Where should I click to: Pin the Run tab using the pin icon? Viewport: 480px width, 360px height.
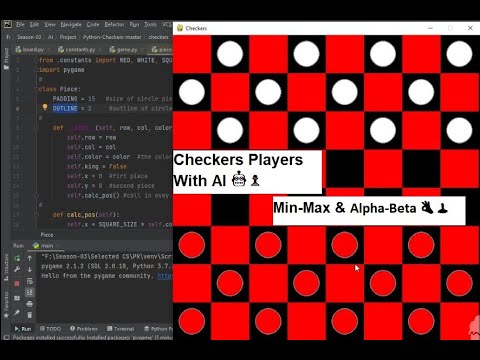[17, 313]
